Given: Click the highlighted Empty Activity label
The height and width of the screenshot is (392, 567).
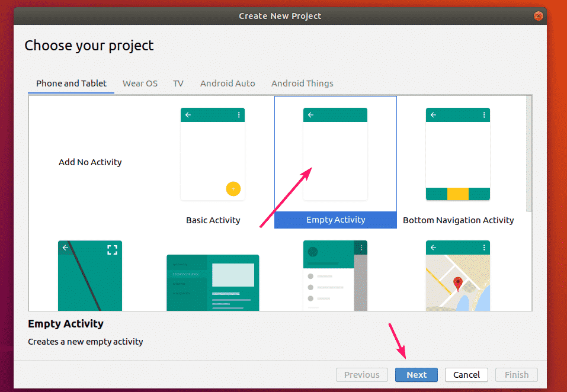Looking at the screenshot, I should pos(335,220).
